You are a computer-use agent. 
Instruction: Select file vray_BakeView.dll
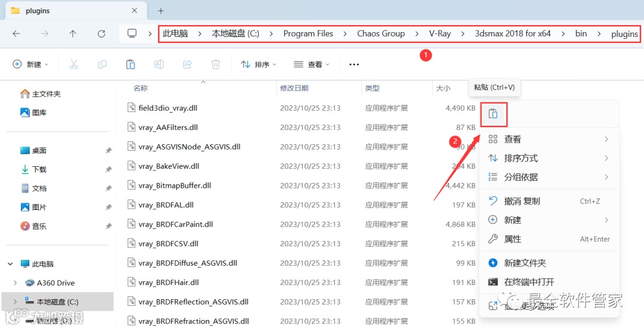(169, 166)
